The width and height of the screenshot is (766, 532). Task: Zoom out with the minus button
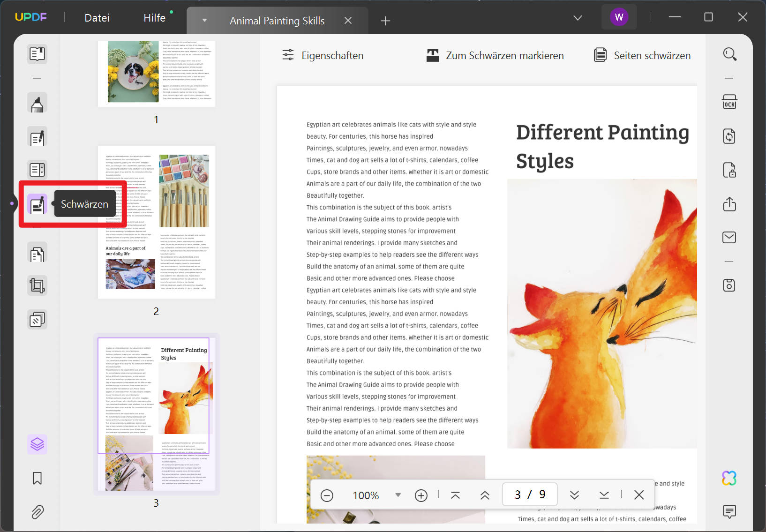[x=327, y=495]
